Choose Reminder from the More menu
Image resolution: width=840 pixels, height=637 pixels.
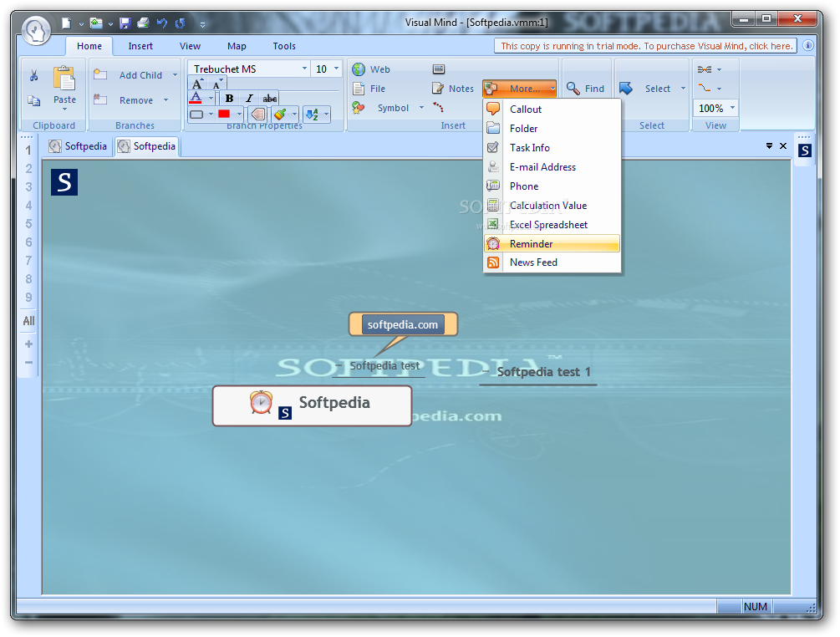point(552,244)
